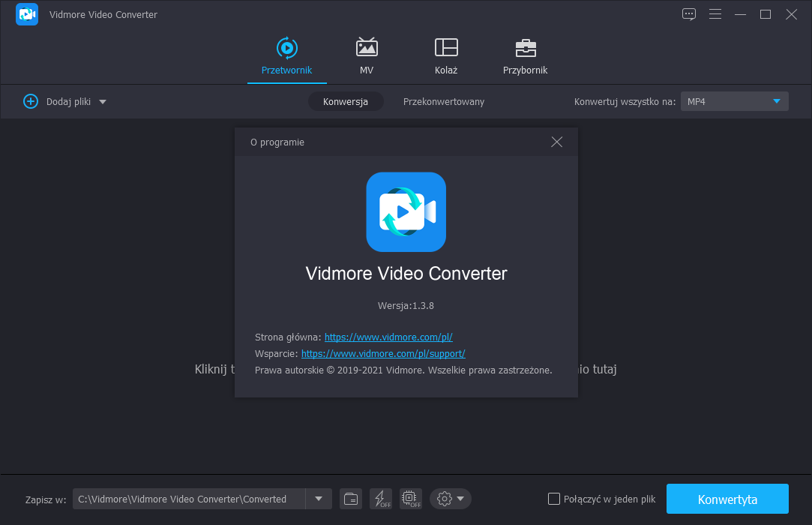Open the MP4 output format dropdown
The height and width of the screenshot is (525, 812).
coord(734,101)
